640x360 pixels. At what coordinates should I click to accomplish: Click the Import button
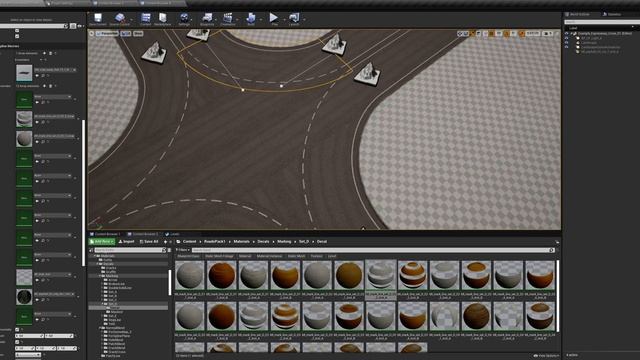(127, 242)
